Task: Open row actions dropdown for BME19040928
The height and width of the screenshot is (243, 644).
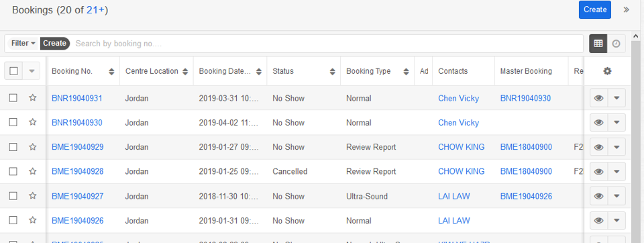Action: coord(616,171)
